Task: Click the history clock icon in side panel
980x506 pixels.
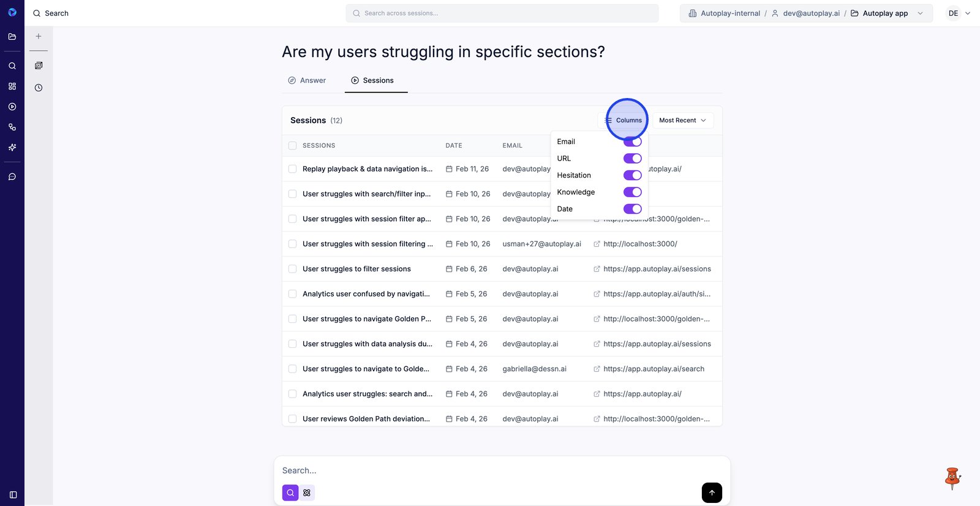Action: [39, 88]
